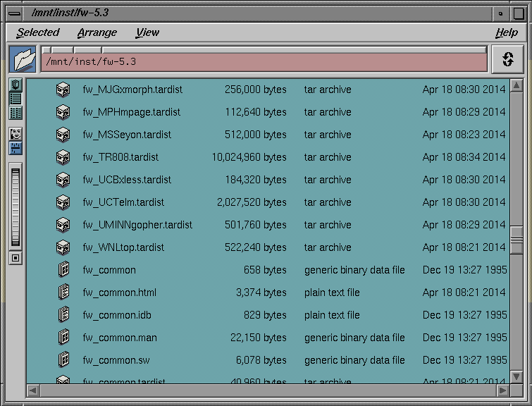
Task: Click the size value '2,027,520 bytes'
Action: [252, 202]
